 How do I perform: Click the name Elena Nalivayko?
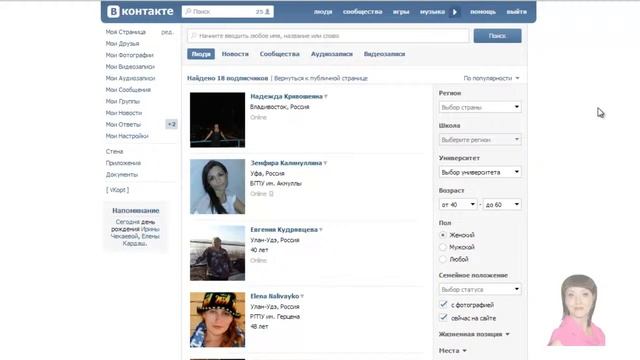coord(275,296)
